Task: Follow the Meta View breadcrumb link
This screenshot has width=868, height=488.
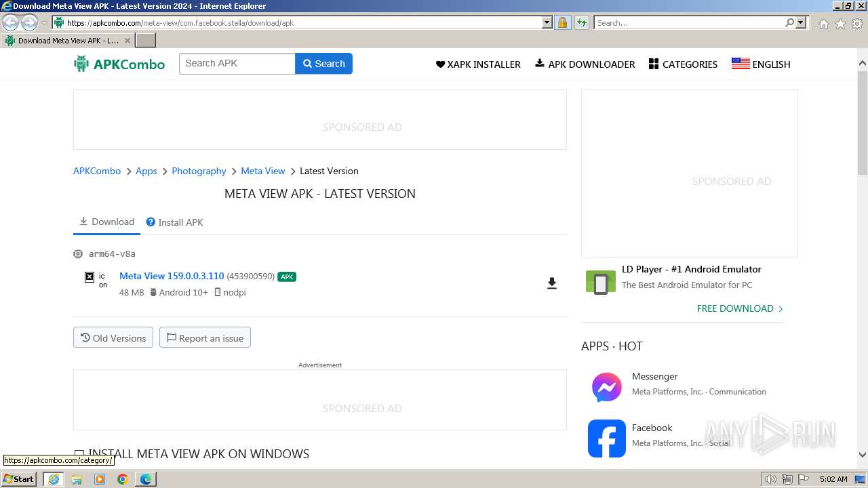Action: pos(263,171)
